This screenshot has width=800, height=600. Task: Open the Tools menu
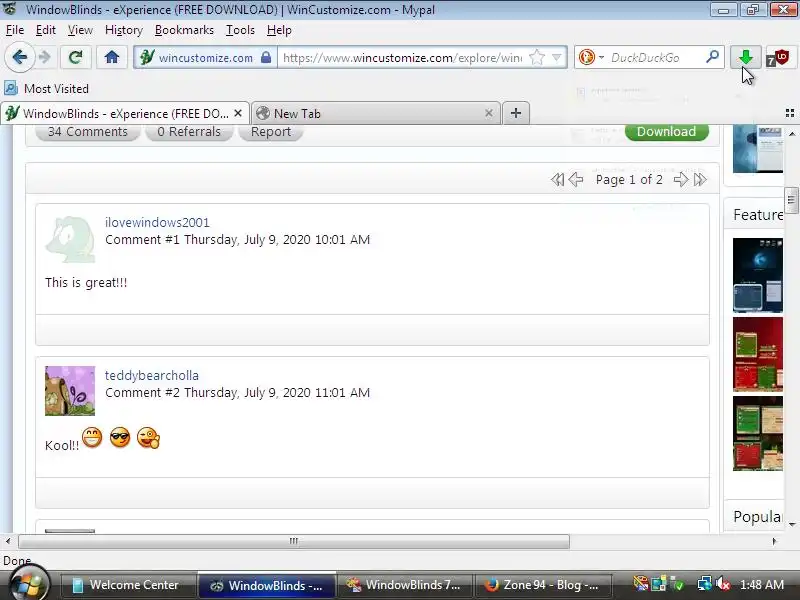pos(240,30)
